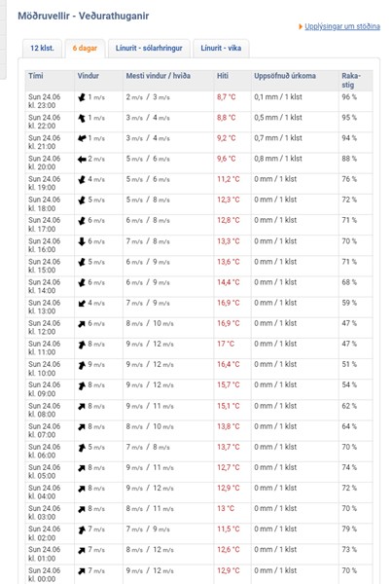392x584 pixels.
Task: Click the wind arrow icon at 00:00
Action: coord(82,570)
